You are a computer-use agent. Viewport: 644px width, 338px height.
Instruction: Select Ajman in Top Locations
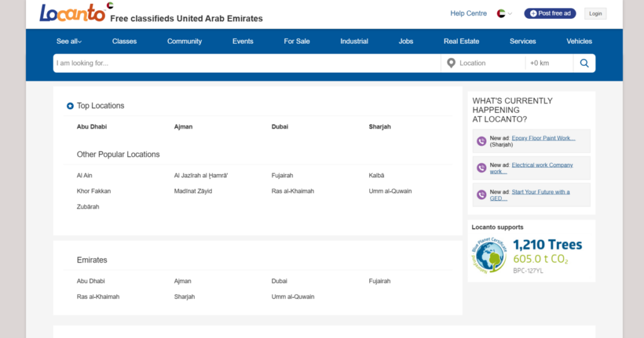click(183, 127)
